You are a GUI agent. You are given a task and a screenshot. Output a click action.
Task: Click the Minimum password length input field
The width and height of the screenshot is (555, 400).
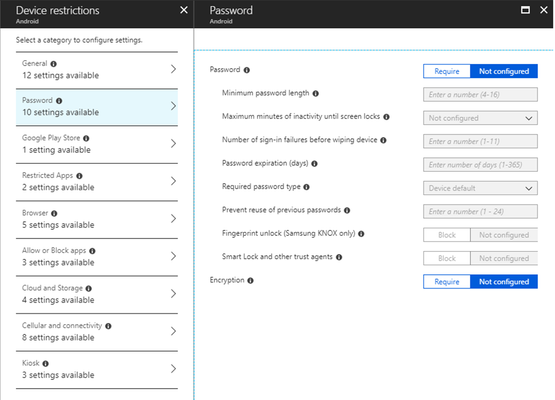(x=480, y=95)
